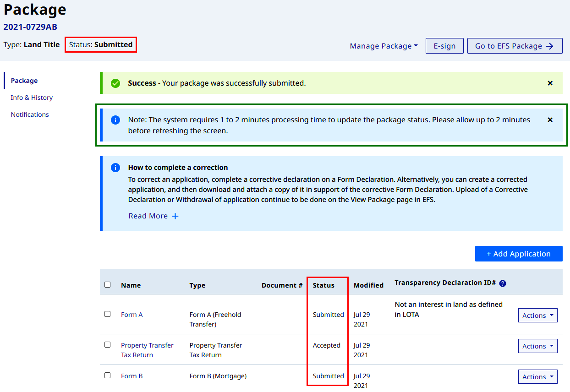Click the Status: Submitted label in the header

(x=101, y=45)
